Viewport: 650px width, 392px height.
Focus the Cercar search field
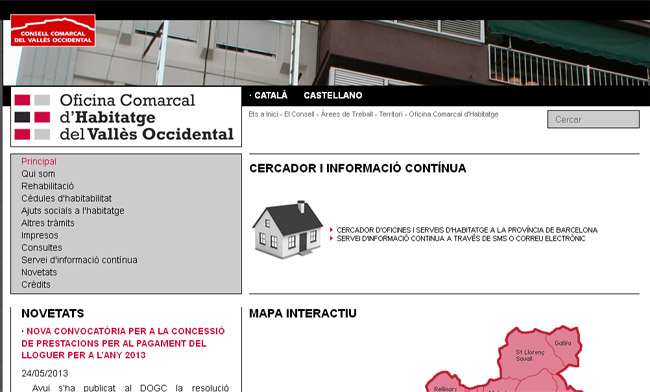click(x=593, y=119)
